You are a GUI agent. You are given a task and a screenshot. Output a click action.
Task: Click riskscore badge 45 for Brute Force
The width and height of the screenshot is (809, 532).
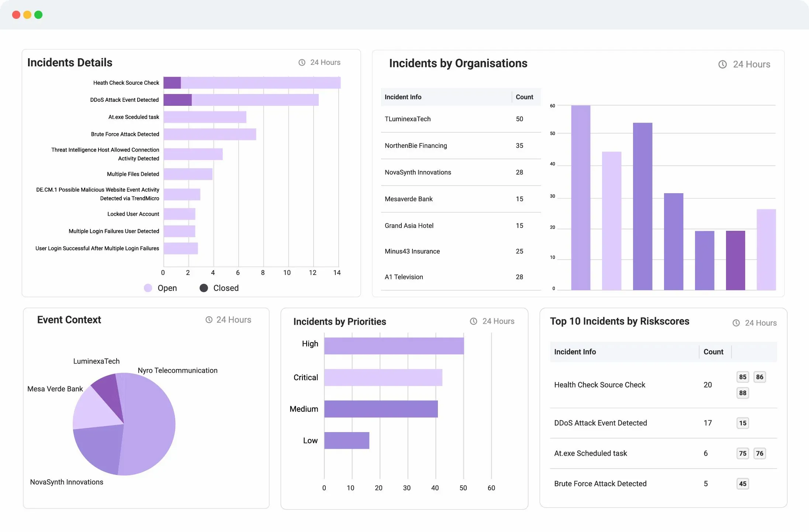click(x=743, y=484)
